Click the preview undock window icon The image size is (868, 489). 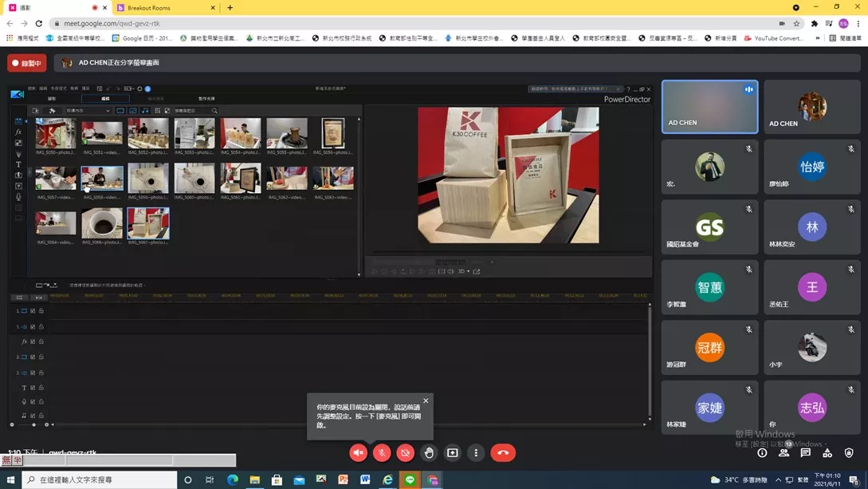click(477, 271)
